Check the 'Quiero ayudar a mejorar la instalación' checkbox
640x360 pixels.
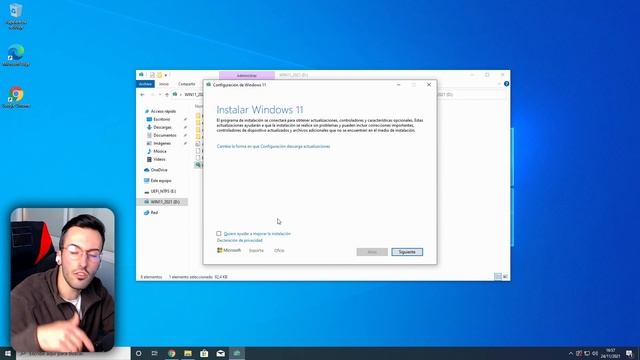click(219, 233)
